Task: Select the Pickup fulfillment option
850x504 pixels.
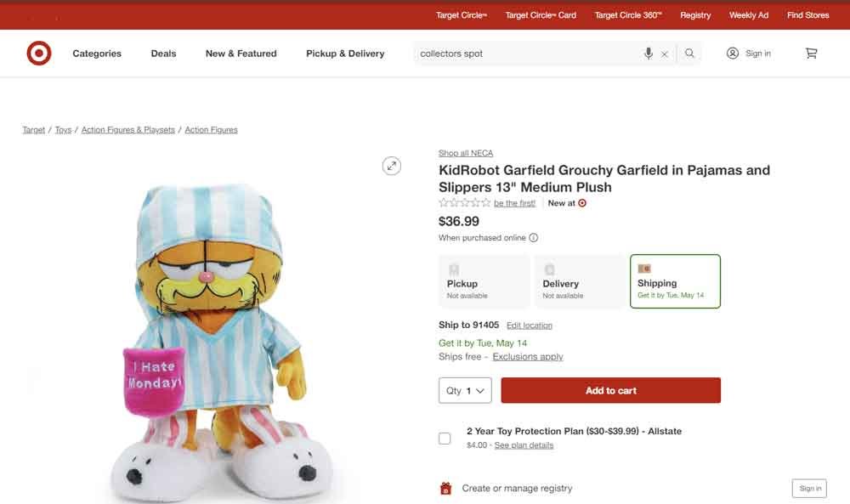Action: [x=482, y=282]
